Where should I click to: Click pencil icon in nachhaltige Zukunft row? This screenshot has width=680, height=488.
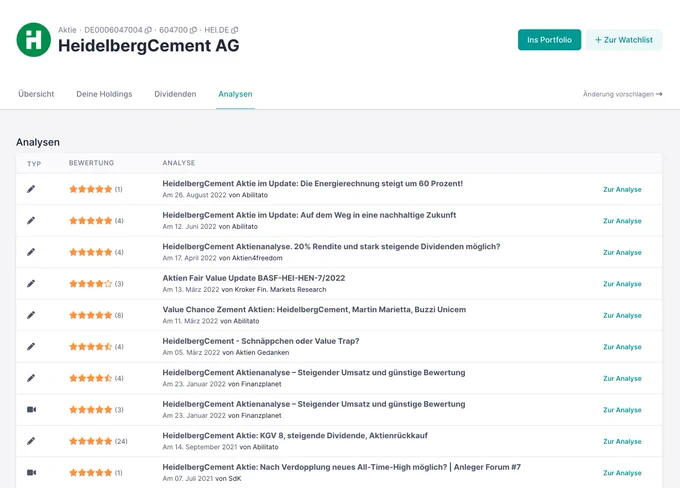31,221
